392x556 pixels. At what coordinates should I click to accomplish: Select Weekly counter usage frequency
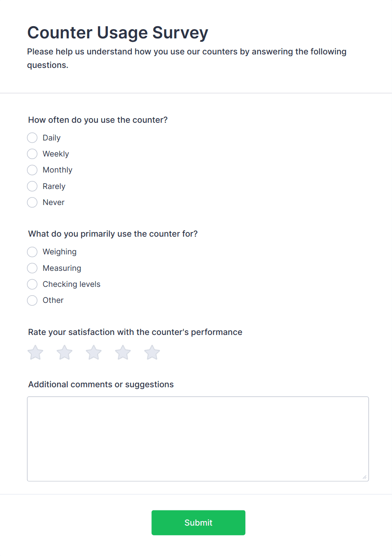pos(32,154)
